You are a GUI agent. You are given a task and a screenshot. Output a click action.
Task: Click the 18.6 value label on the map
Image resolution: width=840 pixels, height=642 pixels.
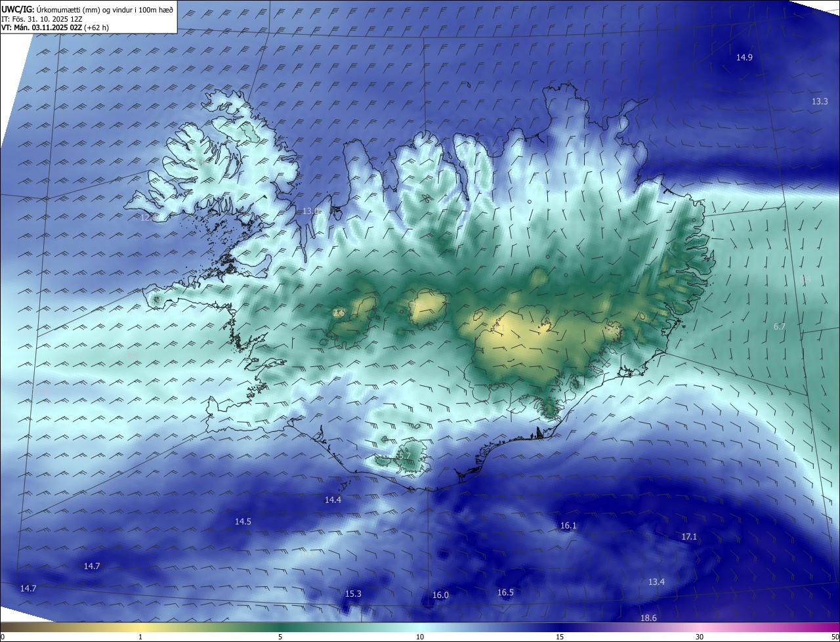[648, 618]
